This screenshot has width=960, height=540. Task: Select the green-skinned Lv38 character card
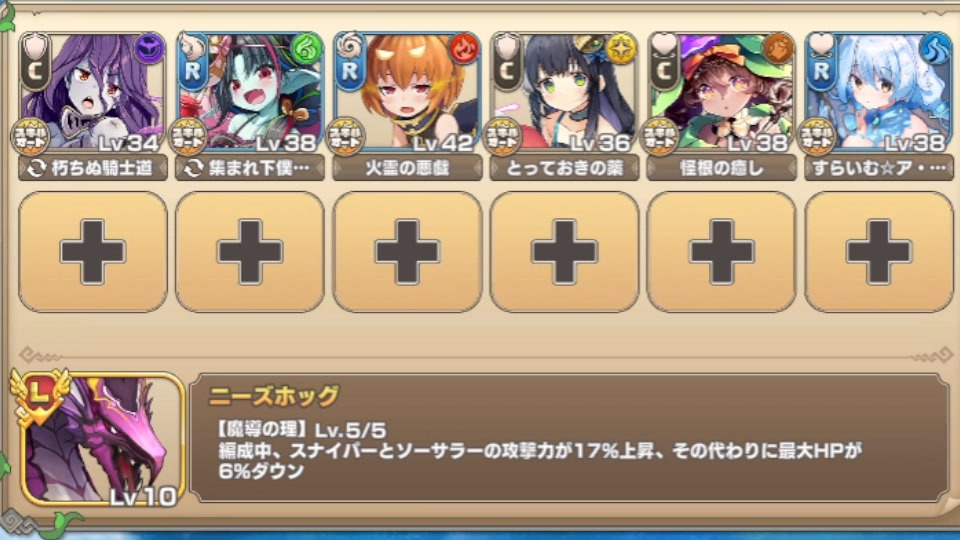coord(250,92)
